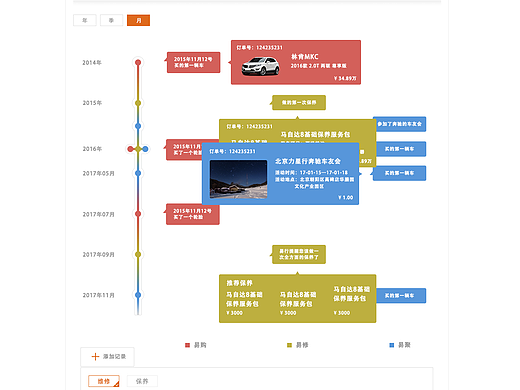The image size is (520, 390).
Task: Click the orange plus icon for 添加记录
Action: click(95, 357)
